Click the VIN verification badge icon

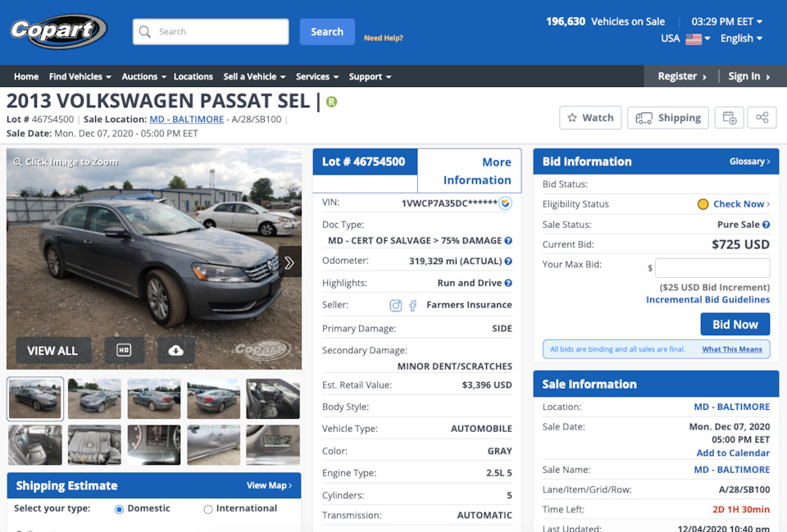506,203
